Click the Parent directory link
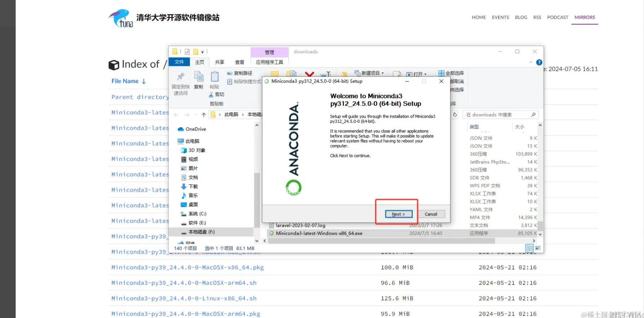Screen dimensions: 644x318 tap(140, 97)
